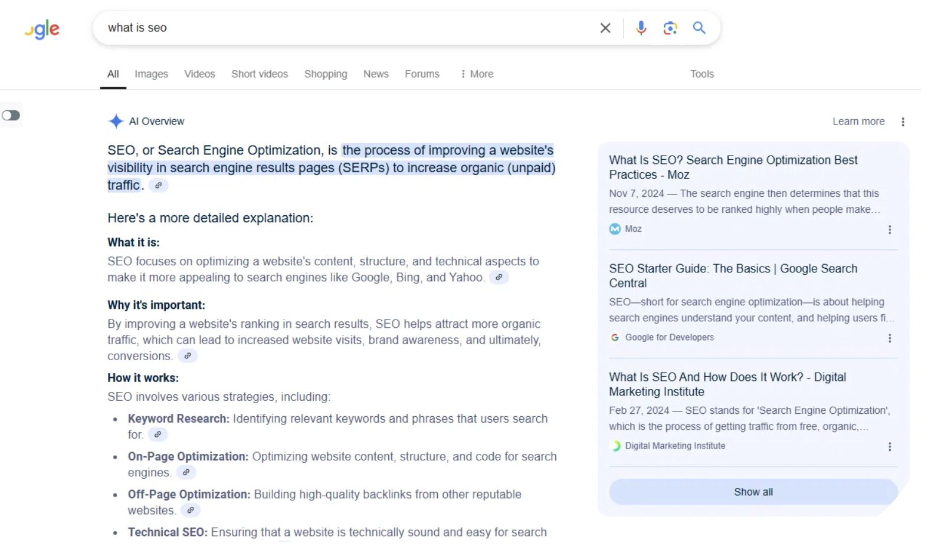Open source link chip after 'websites.'
The image size is (931, 560).
(191, 510)
